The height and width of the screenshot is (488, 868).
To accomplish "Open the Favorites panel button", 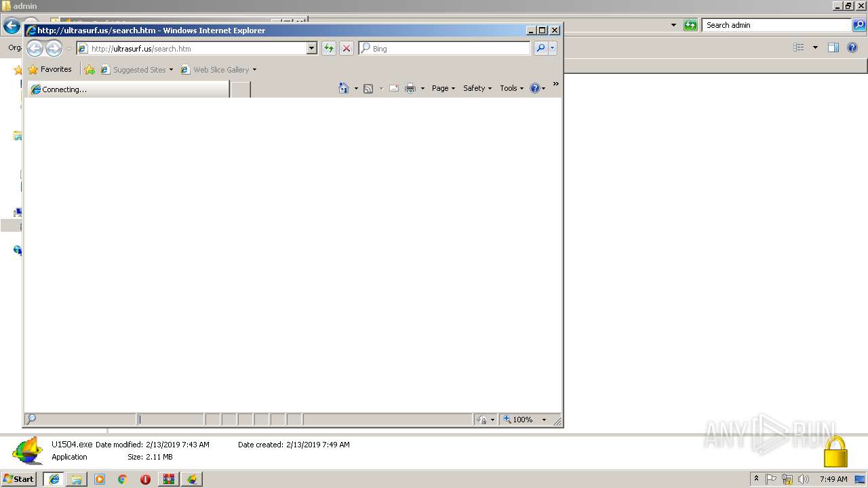I will point(50,69).
